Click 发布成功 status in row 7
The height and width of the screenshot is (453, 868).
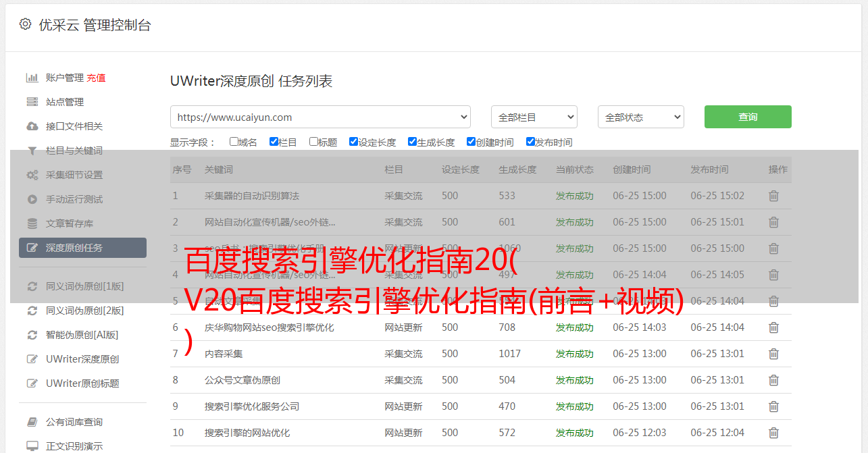(x=575, y=354)
